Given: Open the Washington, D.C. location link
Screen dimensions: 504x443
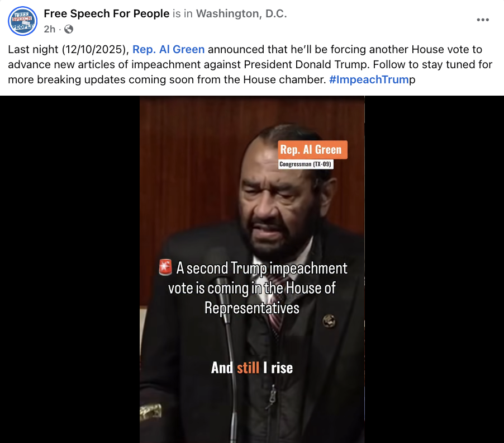Looking at the screenshot, I should [241, 13].
